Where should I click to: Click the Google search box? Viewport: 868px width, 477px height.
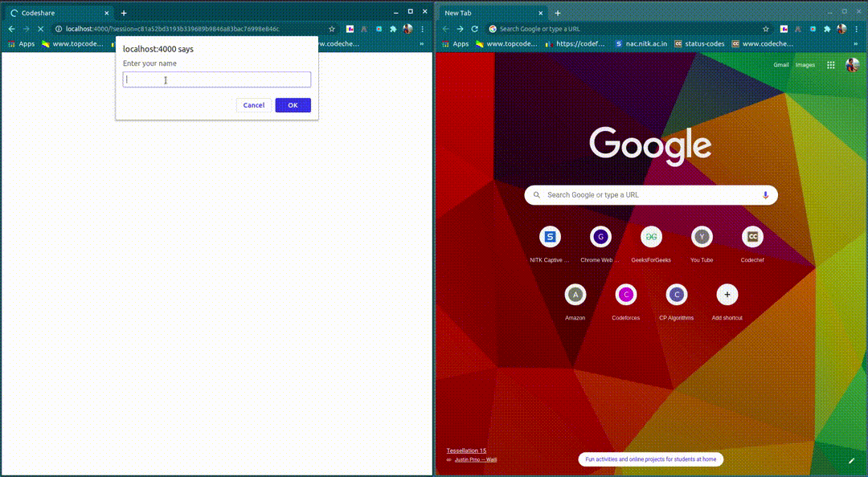(x=651, y=195)
